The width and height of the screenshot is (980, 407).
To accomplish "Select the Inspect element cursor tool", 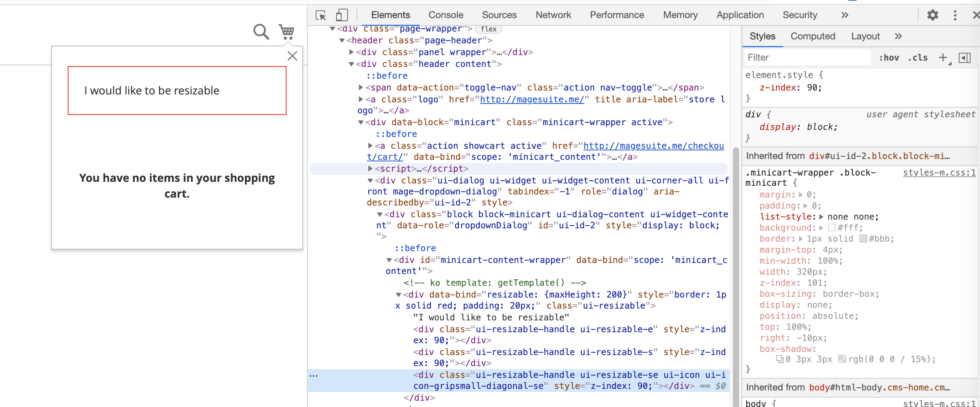I will point(321,15).
